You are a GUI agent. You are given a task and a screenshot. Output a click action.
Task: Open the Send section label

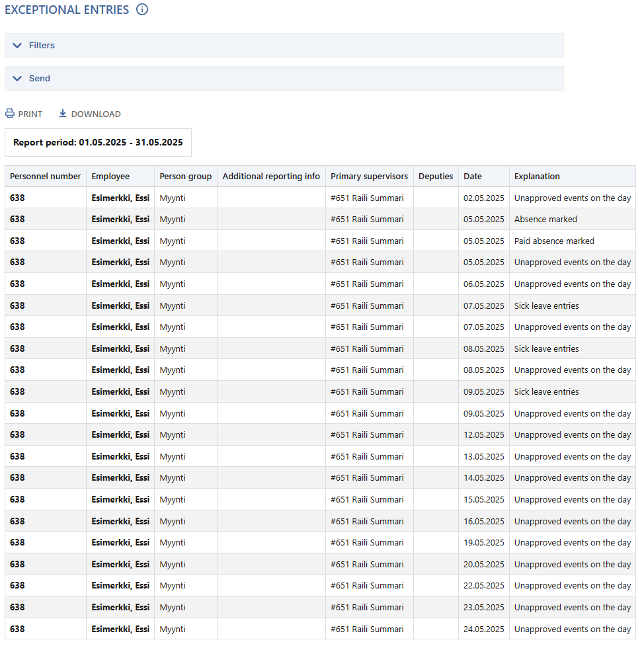point(40,78)
